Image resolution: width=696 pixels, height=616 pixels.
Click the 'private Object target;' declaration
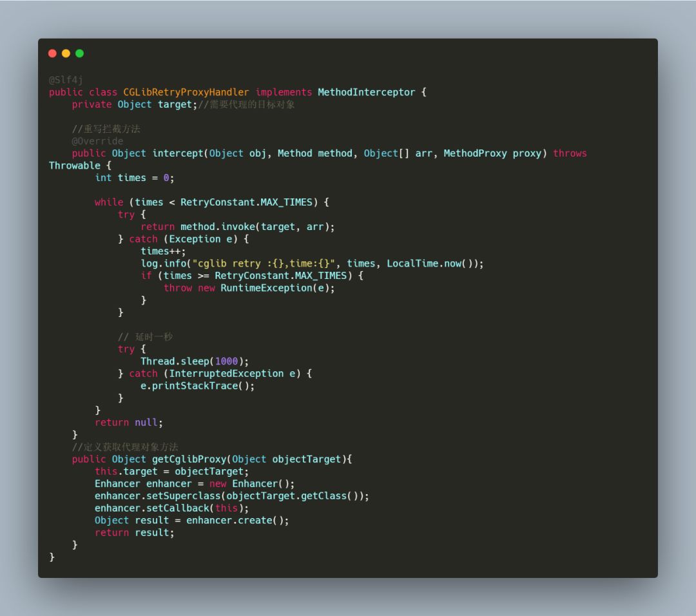[x=135, y=104]
